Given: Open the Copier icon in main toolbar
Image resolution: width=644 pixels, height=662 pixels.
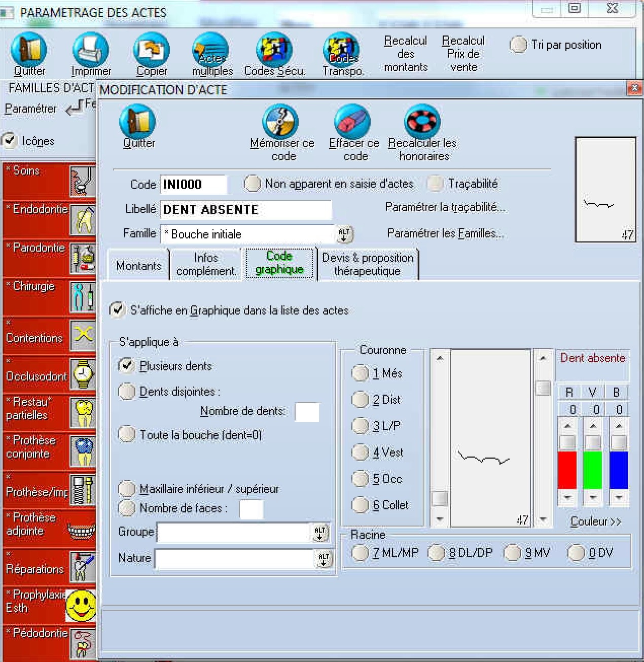Looking at the screenshot, I should pos(151,50).
